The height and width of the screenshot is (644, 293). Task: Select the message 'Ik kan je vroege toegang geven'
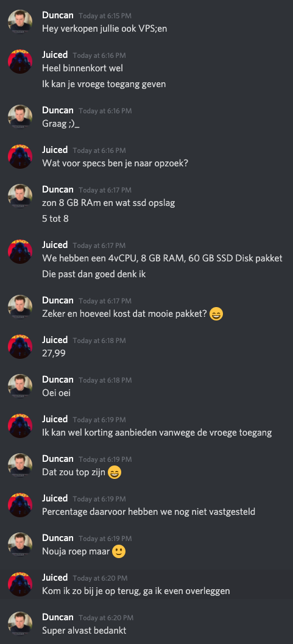point(104,84)
